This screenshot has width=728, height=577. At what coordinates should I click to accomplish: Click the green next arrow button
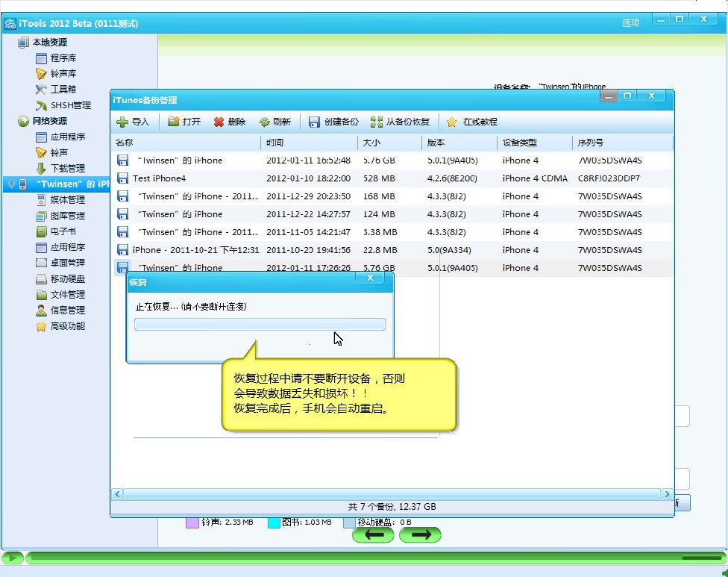pos(420,534)
